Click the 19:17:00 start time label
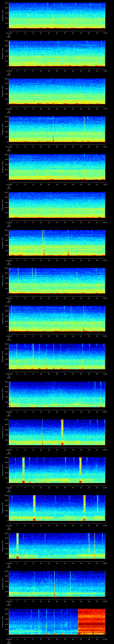114x644 pixels. 9,147
